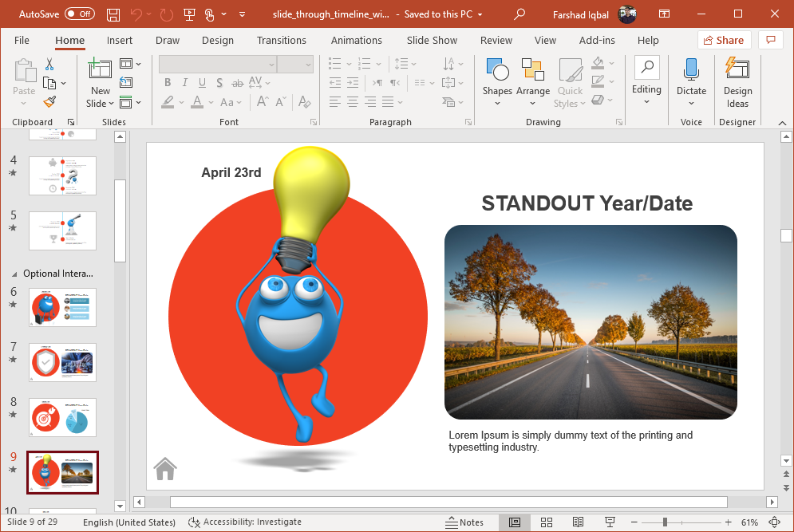The image size is (794, 532).
Task: Click the Save icon in title bar
Action: (113, 14)
